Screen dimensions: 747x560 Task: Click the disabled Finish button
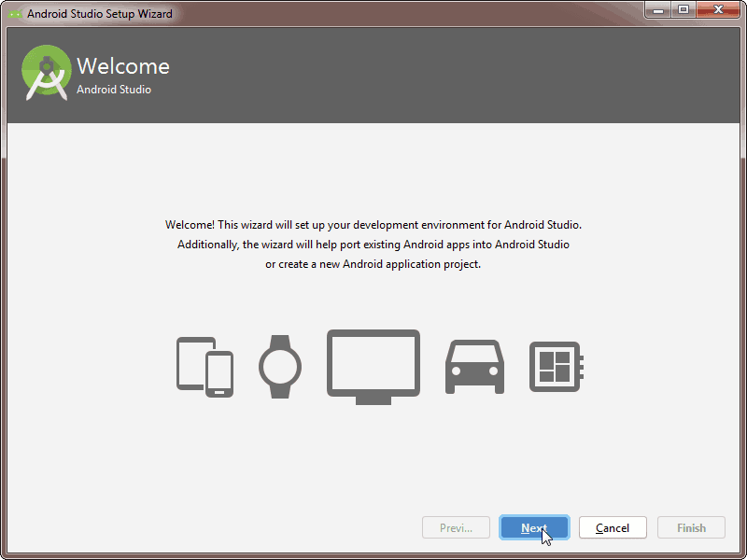(x=691, y=527)
